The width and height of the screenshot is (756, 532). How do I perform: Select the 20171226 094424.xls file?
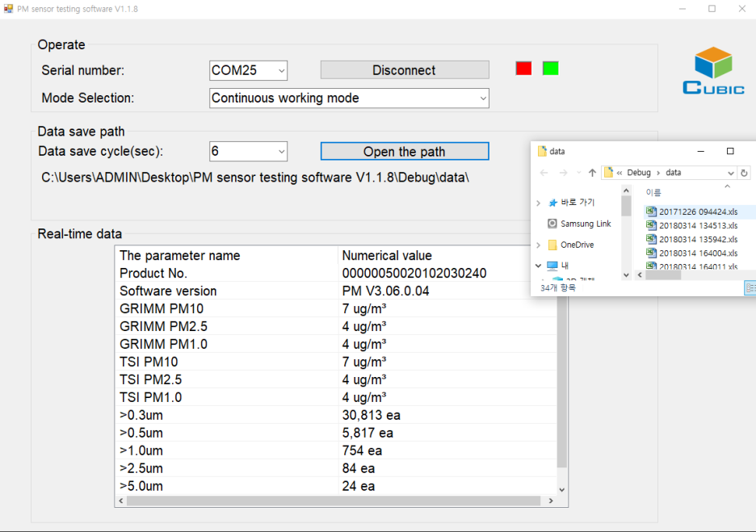tap(698, 212)
